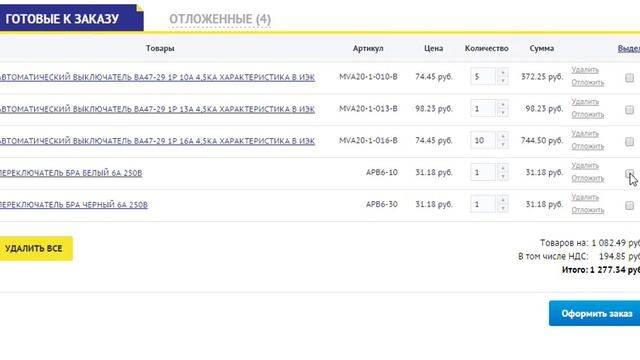Click the В том числе НДС line
This screenshot has height=360, width=640.
(579, 256)
